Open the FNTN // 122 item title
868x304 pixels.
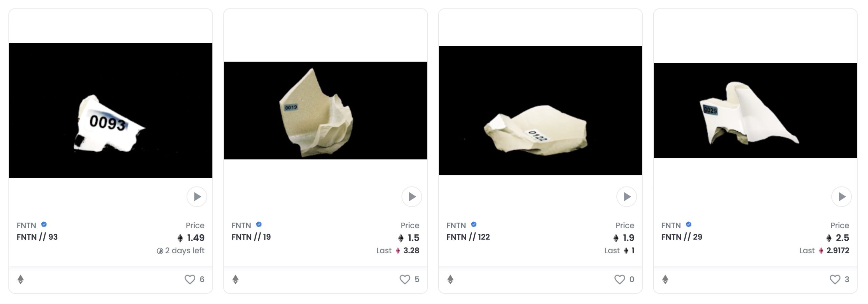[468, 237]
